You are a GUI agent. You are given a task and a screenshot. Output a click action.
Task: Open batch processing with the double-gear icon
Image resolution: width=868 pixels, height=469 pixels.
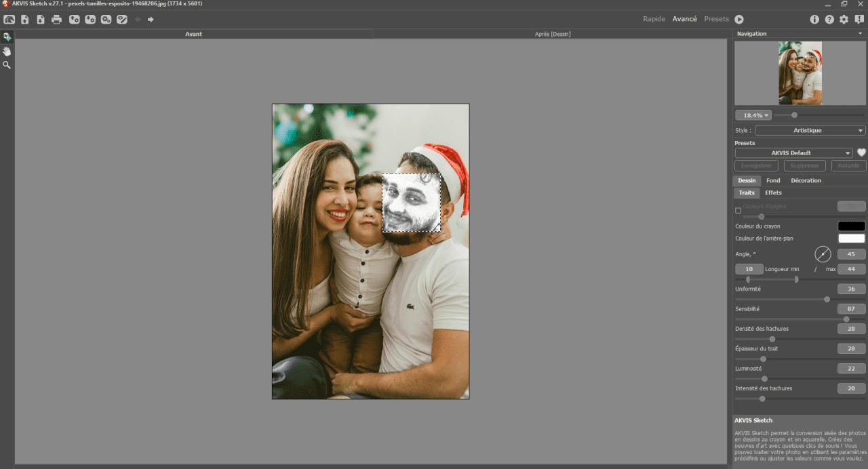coord(106,20)
